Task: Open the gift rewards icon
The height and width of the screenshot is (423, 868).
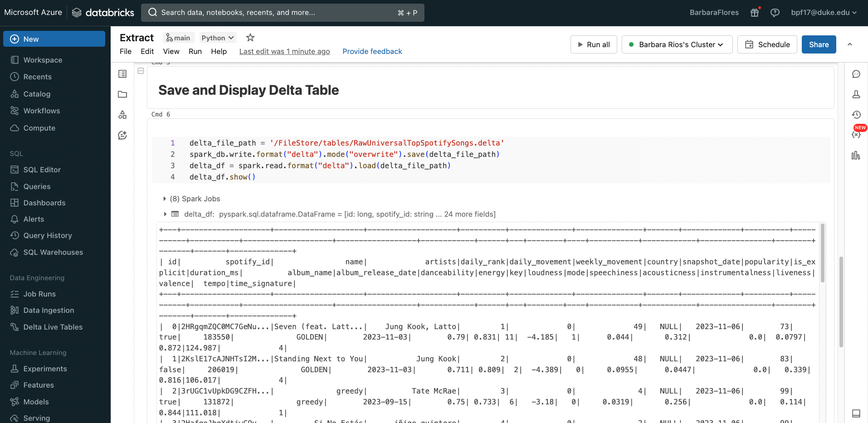Action: click(x=755, y=13)
